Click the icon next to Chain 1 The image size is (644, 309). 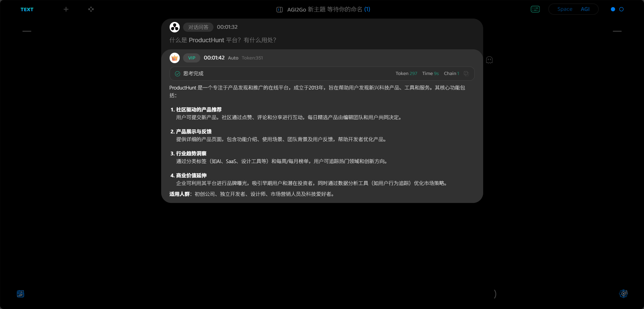pyautogui.click(x=466, y=73)
